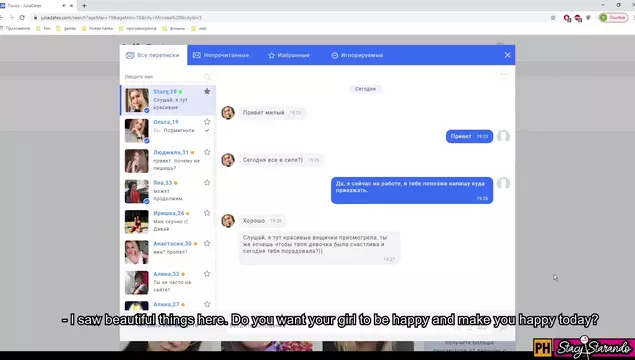Click Иришка,26 profile thumbnail
Screen dimensions: 635x360
tap(136, 222)
